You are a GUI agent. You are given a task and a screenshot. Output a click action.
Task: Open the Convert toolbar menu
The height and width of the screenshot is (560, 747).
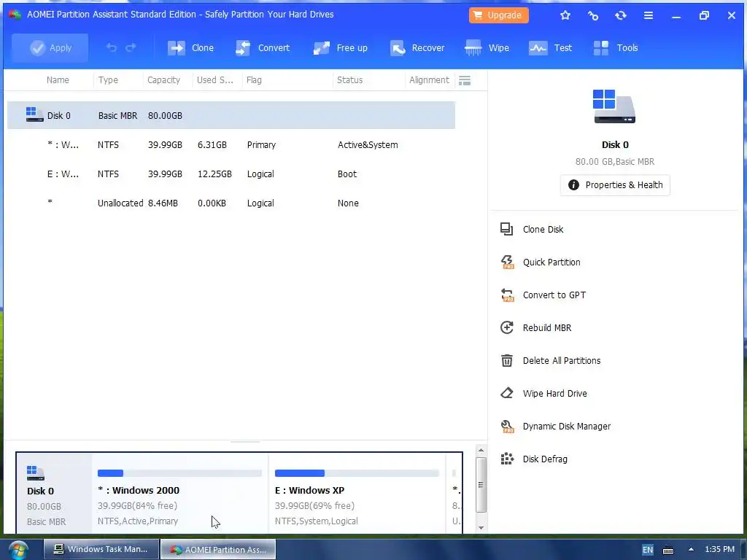[x=263, y=47]
